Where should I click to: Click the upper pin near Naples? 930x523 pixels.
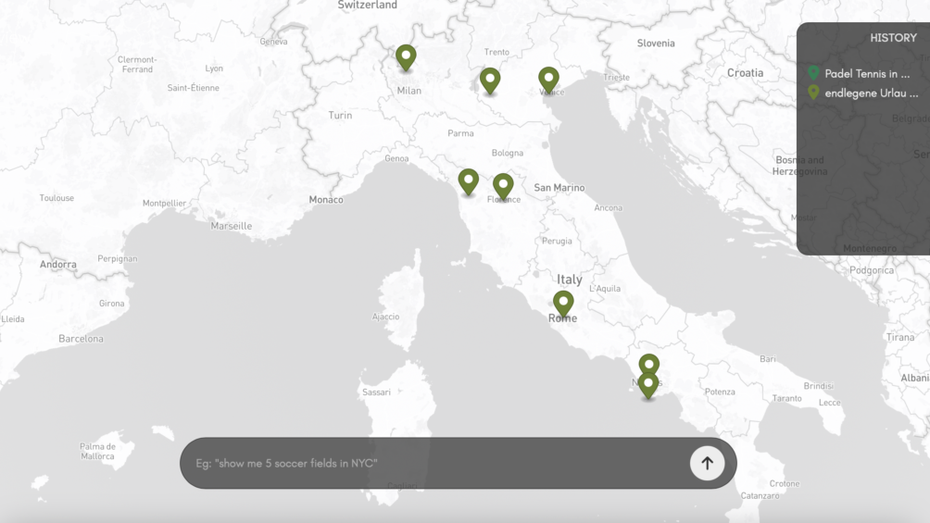click(649, 365)
